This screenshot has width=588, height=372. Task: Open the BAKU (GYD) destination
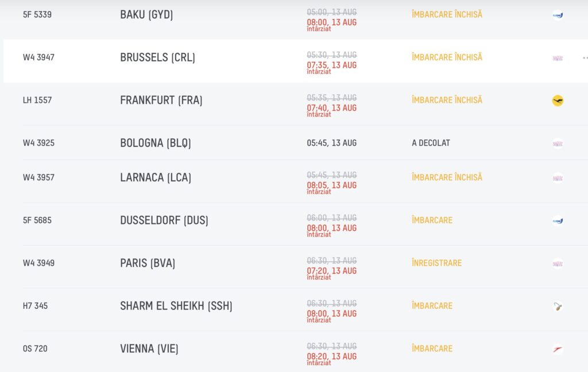146,14
